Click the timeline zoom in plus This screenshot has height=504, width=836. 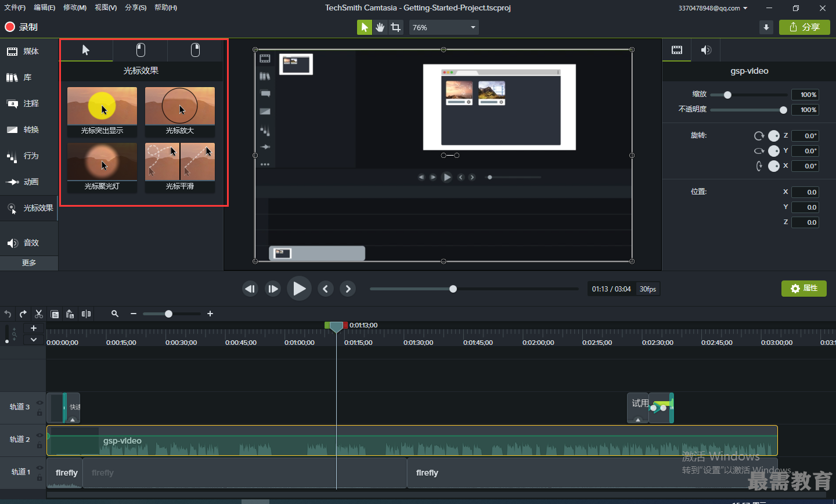tap(210, 314)
